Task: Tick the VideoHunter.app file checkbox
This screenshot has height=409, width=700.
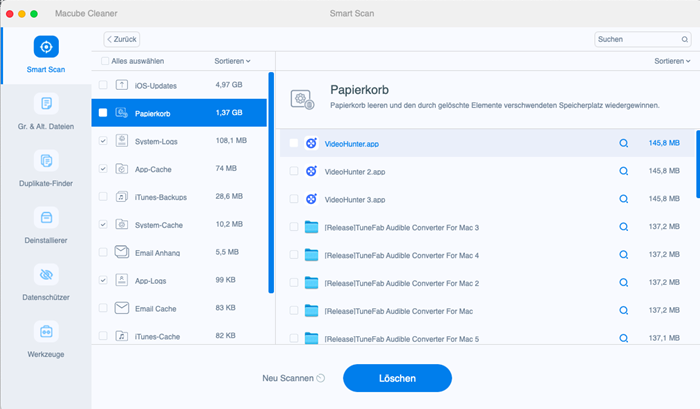Action: 294,143
